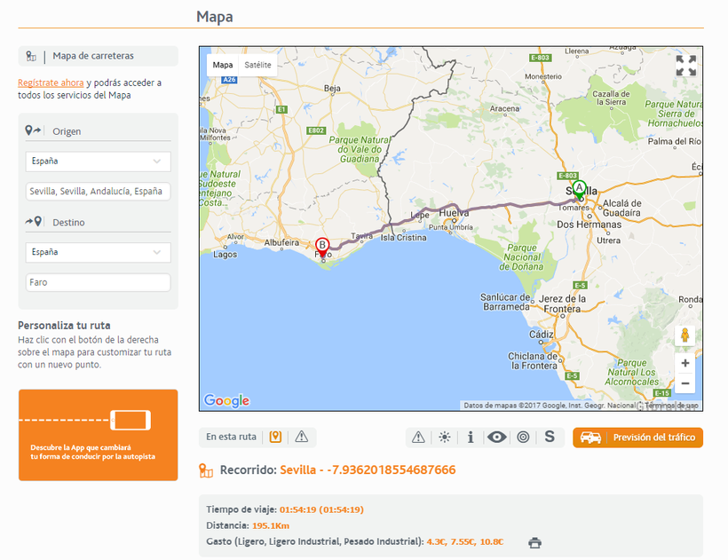
Task: Click the Faro destination input field
Action: tap(98, 282)
